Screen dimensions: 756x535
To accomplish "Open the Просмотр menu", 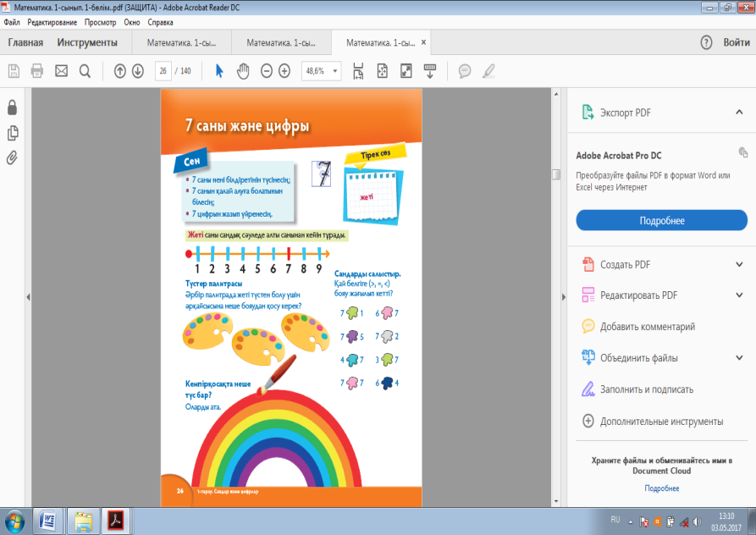I will click(100, 22).
